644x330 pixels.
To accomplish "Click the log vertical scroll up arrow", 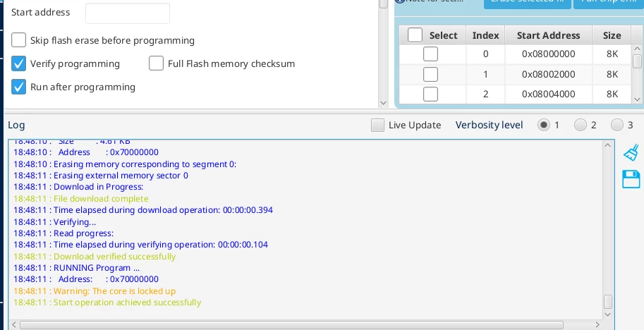I will 608,145.
